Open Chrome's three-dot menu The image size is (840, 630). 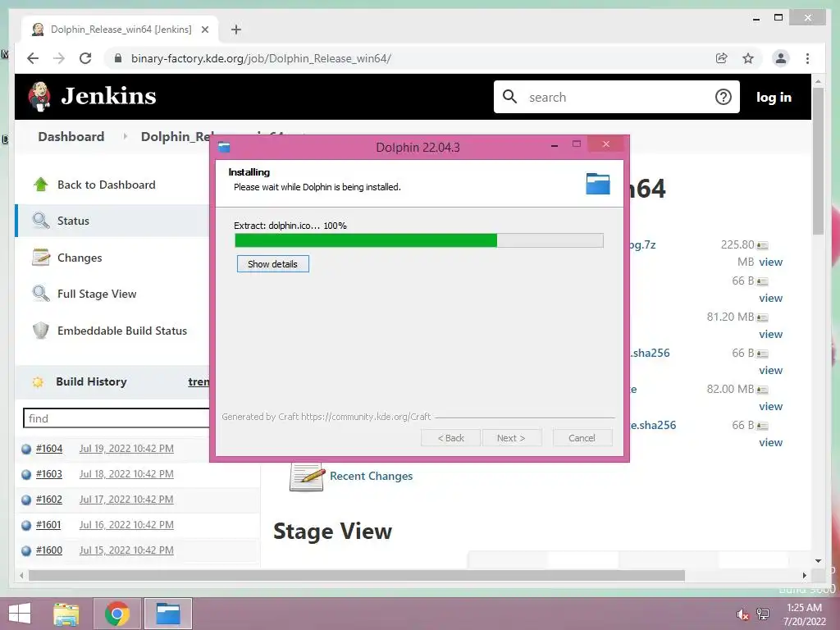coord(807,58)
